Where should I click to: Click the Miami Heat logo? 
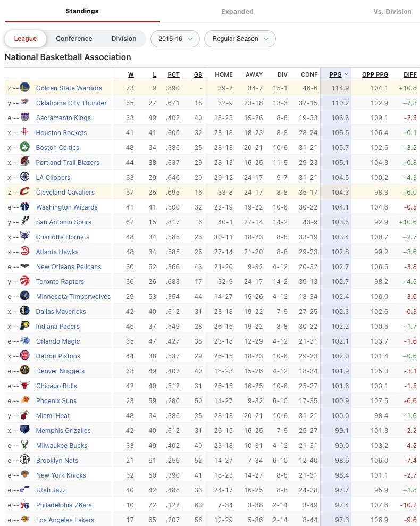pos(24,415)
